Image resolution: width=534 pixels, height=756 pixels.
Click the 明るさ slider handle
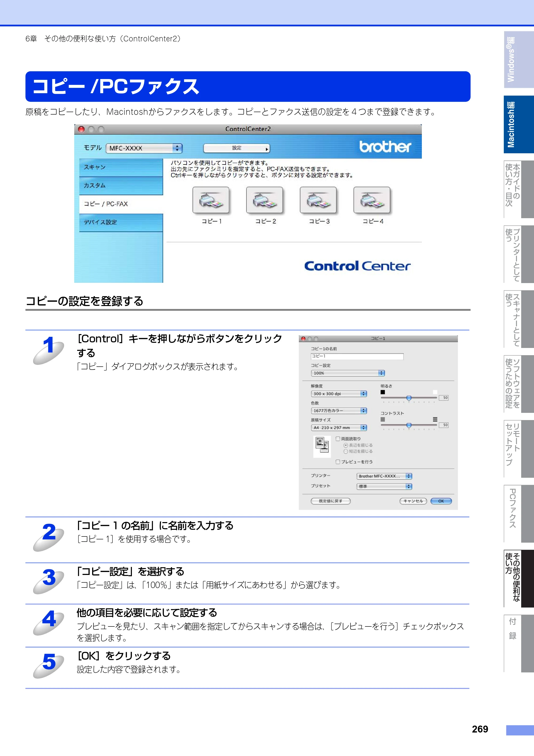[409, 398]
